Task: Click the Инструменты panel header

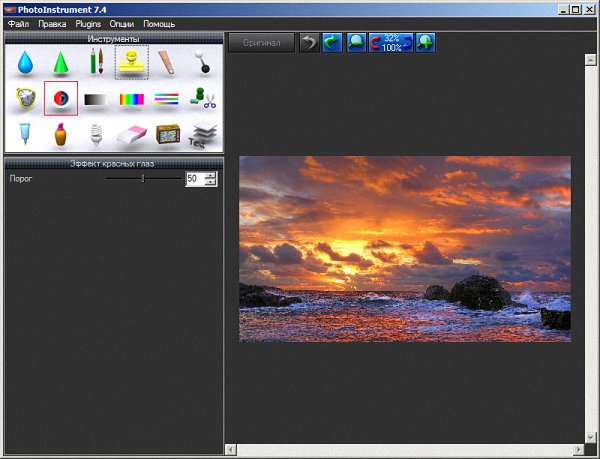Action: pos(114,39)
